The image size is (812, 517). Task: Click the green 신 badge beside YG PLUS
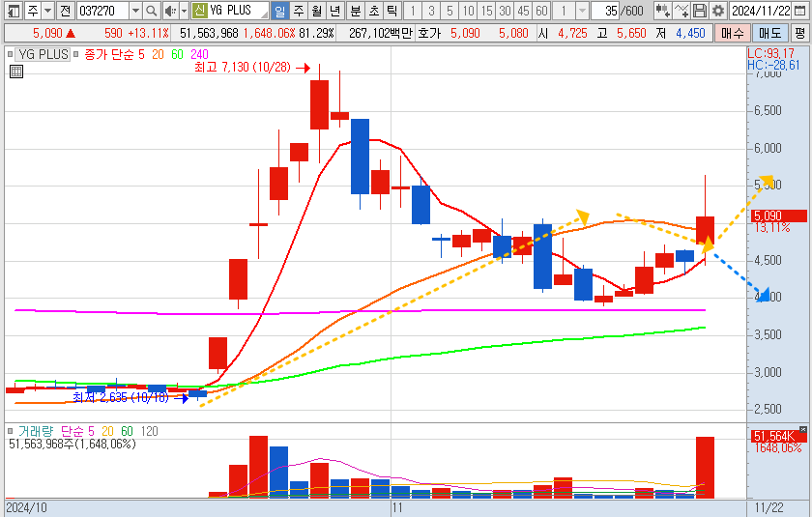[199, 11]
